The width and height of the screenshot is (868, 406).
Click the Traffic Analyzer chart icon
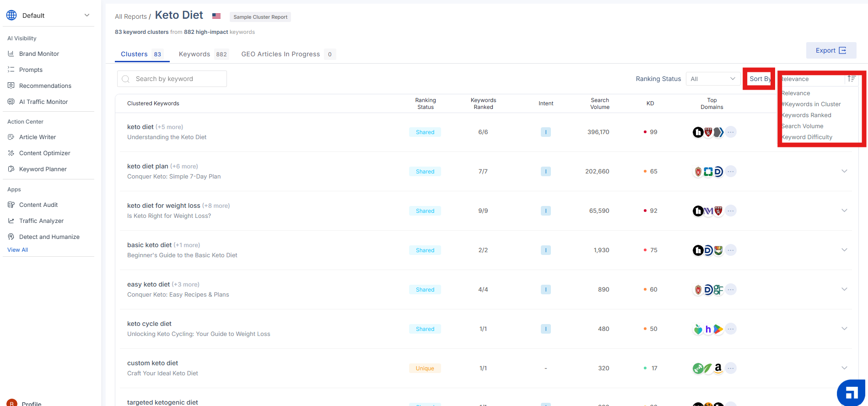pos(11,221)
